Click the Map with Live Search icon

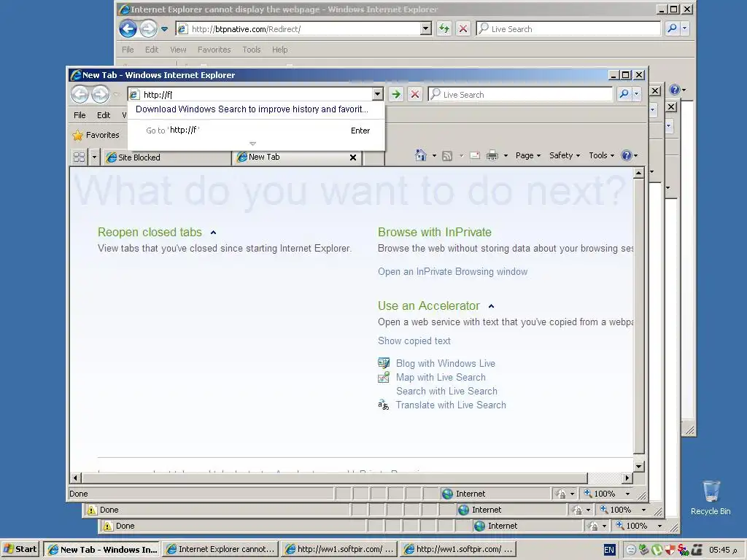[384, 377]
